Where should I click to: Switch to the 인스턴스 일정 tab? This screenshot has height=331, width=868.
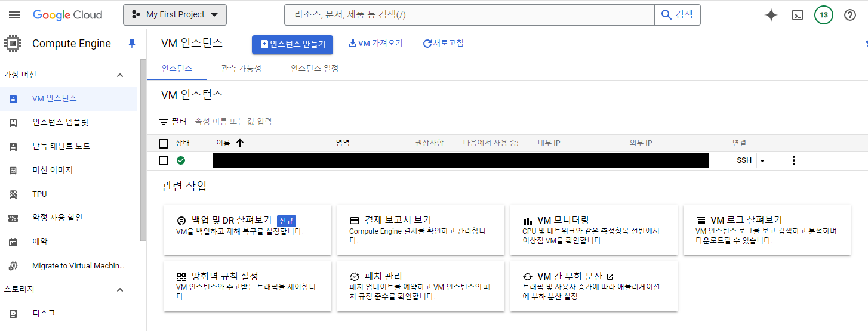[315, 69]
